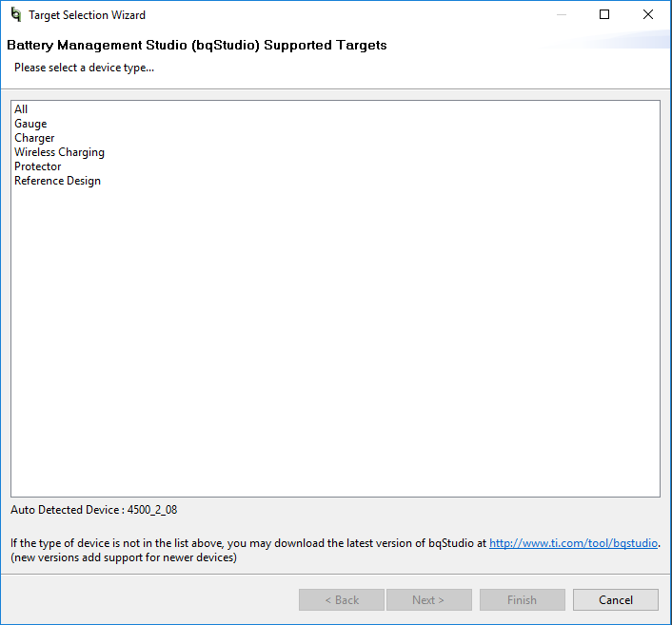The image size is (672, 625).
Task: Click the Cancel button
Action: point(616,599)
